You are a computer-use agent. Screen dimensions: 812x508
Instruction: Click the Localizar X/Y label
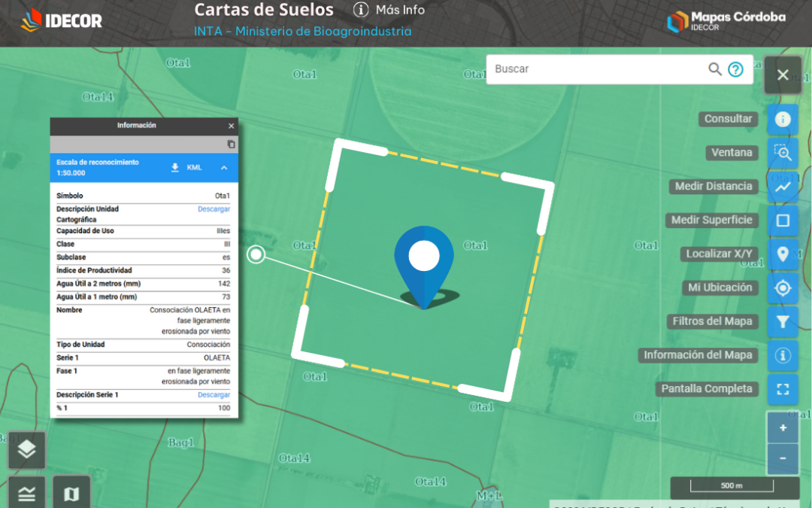719,254
